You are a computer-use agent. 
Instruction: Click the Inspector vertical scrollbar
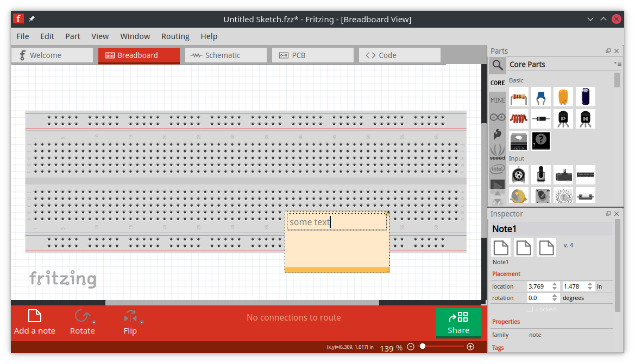point(617,266)
